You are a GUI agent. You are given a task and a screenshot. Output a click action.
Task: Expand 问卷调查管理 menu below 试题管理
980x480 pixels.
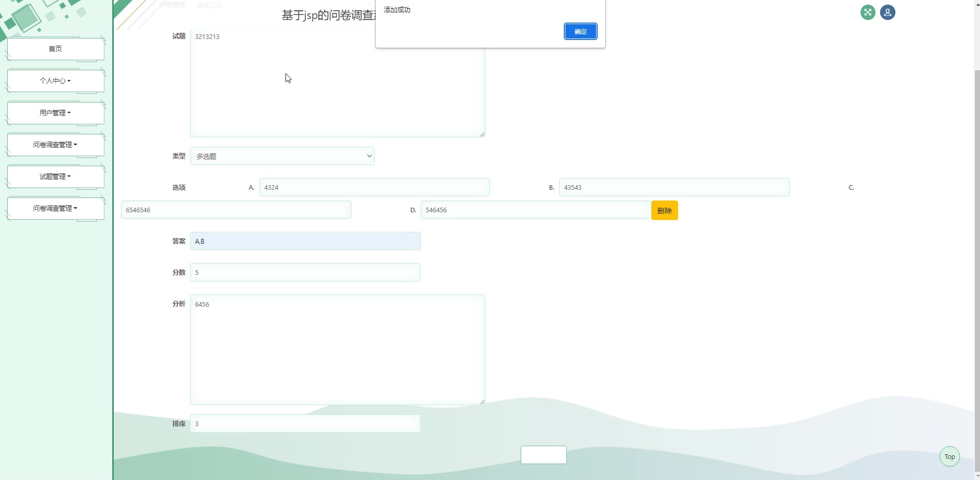tap(55, 208)
